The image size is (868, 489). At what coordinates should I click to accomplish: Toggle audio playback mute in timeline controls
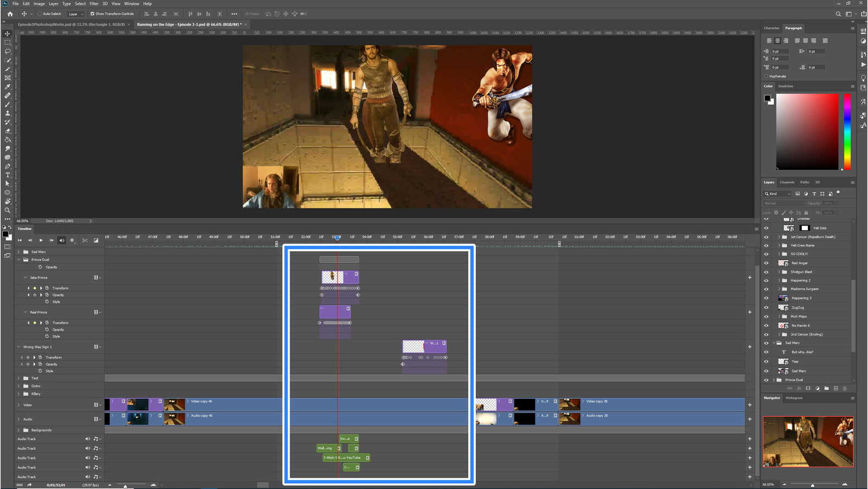point(62,240)
